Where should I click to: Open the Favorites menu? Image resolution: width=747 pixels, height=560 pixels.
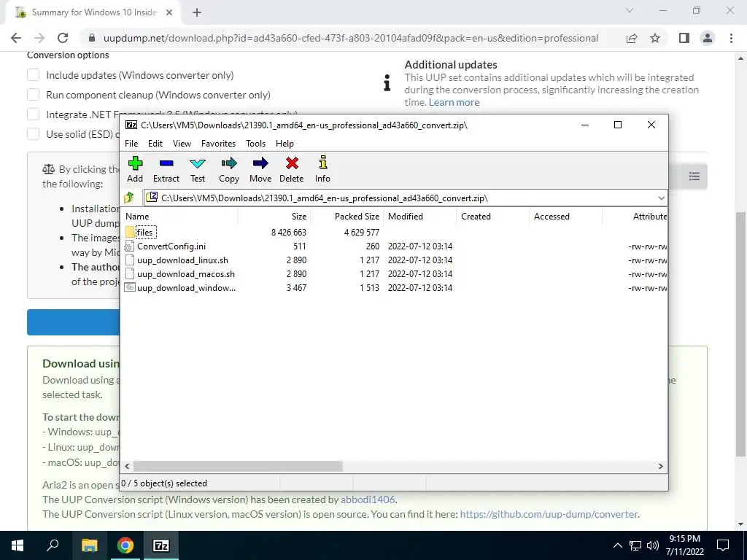pos(218,144)
